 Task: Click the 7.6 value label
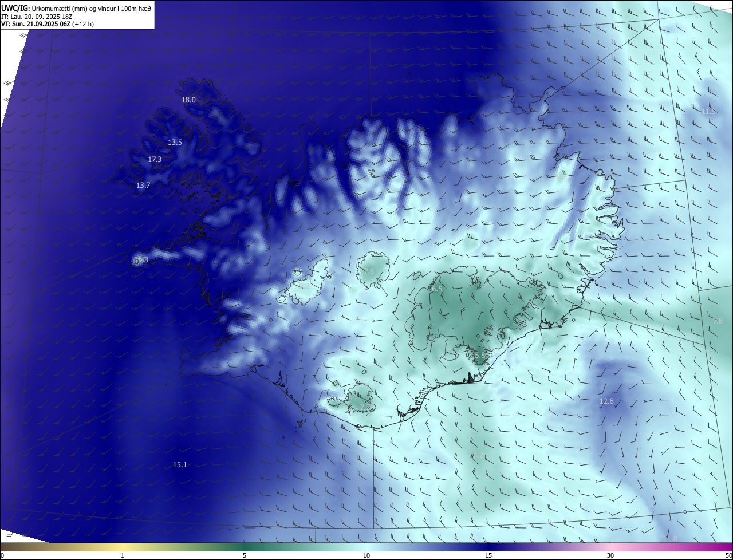coord(369,271)
